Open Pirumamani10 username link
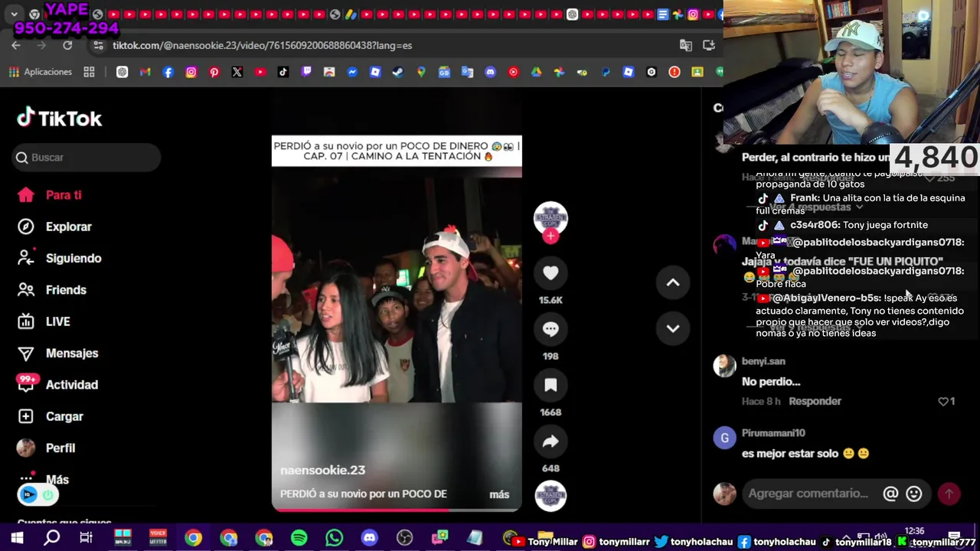980x551 pixels. click(x=773, y=433)
